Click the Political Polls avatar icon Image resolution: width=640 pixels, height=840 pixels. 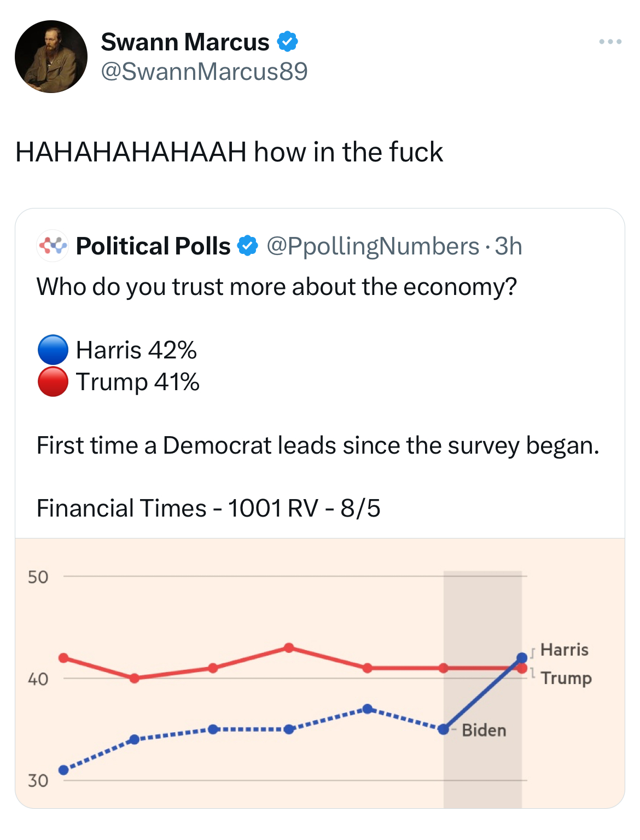point(52,246)
